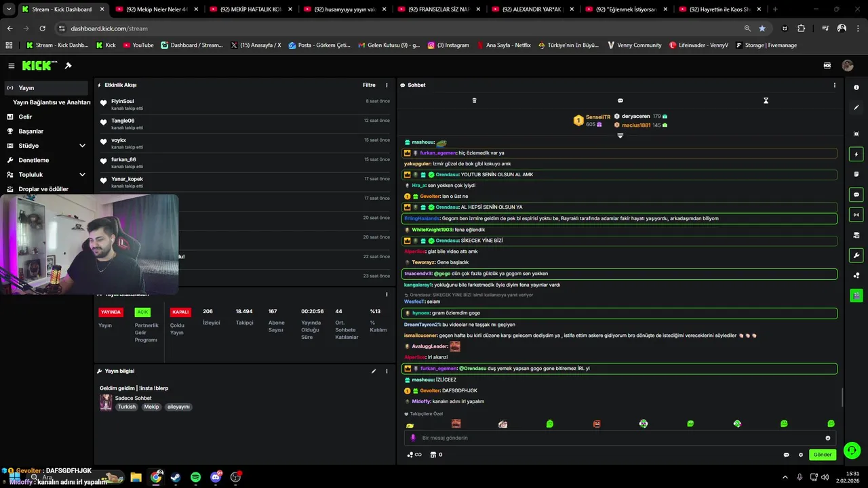The height and width of the screenshot is (488, 868).
Task: Open stream statistics three-dot options
Action: 387,294
